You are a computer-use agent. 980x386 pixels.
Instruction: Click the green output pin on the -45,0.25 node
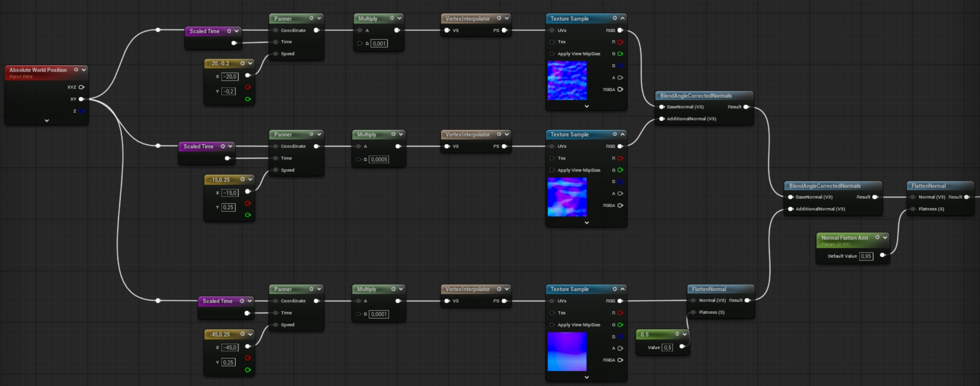(248, 370)
